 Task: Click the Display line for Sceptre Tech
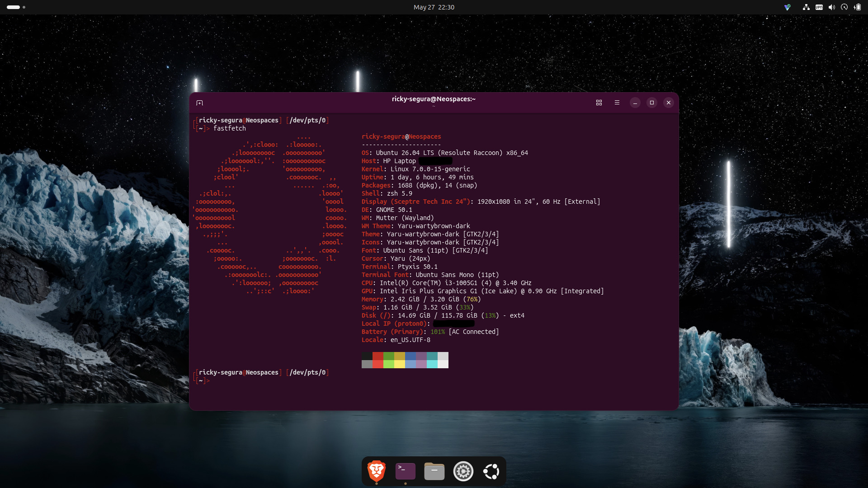pyautogui.click(x=481, y=202)
